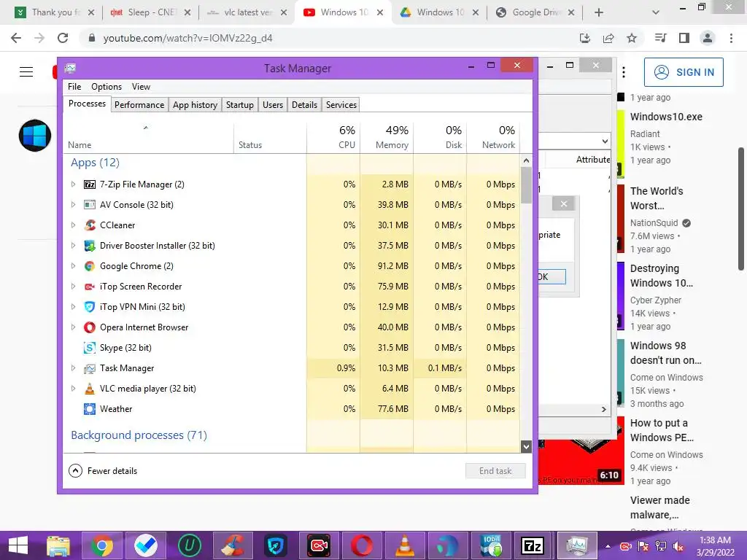
Task: Open iTop VPN shield on the taskbar
Action: pyautogui.click(x=276, y=545)
